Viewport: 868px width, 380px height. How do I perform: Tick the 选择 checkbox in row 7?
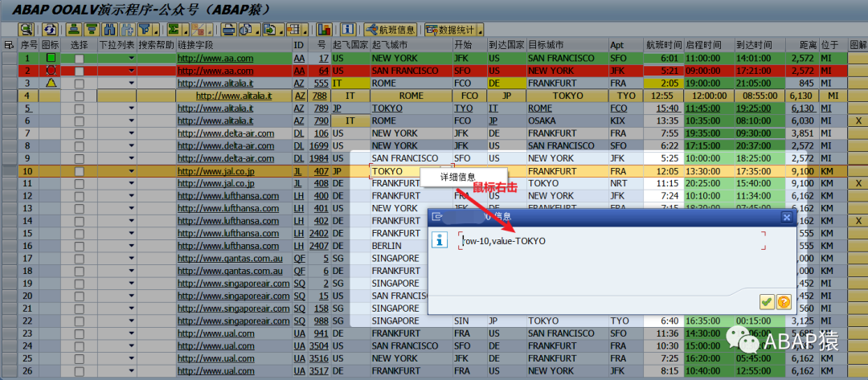click(x=80, y=134)
